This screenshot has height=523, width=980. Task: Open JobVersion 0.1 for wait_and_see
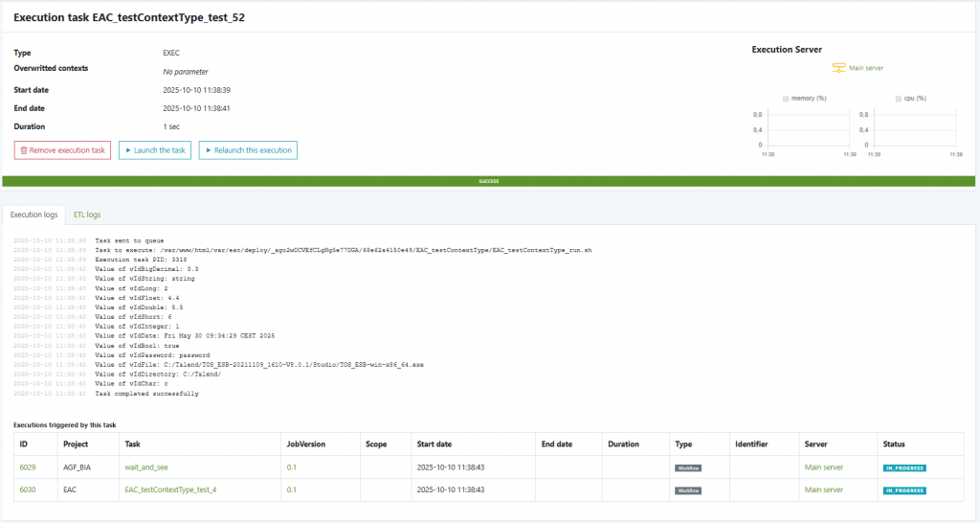pyautogui.click(x=292, y=467)
